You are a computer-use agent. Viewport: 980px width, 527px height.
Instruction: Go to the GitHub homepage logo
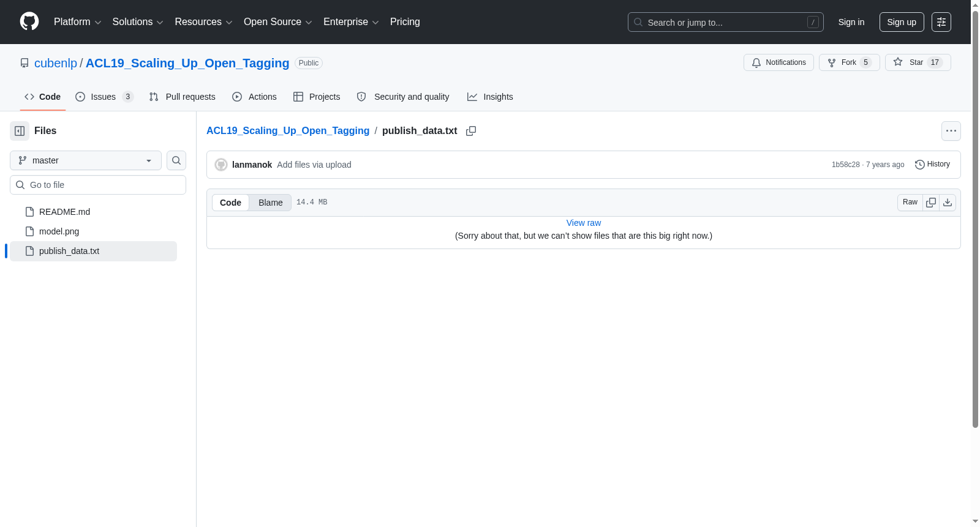[x=29, y=21]
